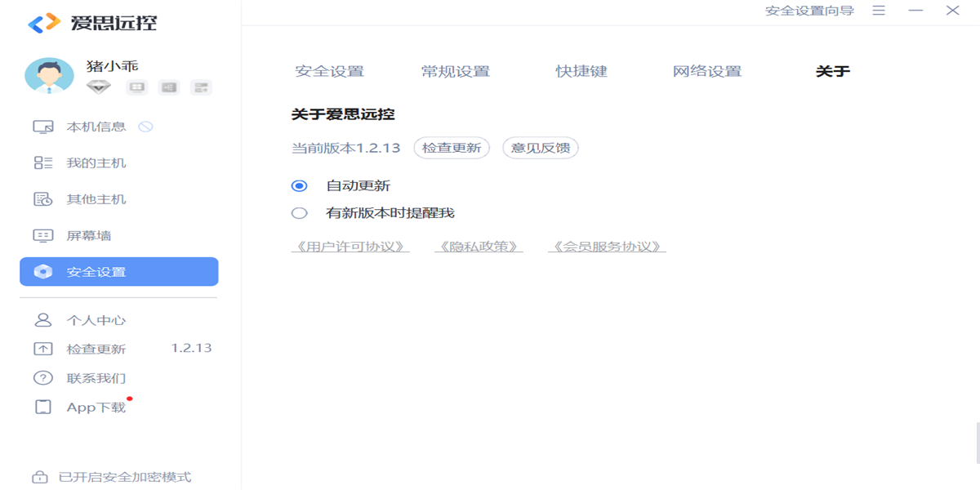The image size is (980, 490).
Task: Click the 检查更新 button next to version
Action: [x=452, y=149]
